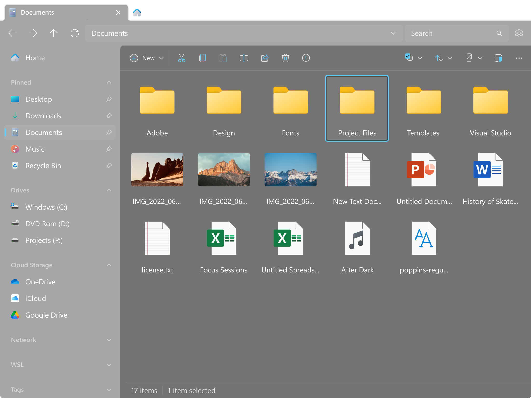Click the Share icon
Viewport: 532px width, 399px height.
coord(264,58)
